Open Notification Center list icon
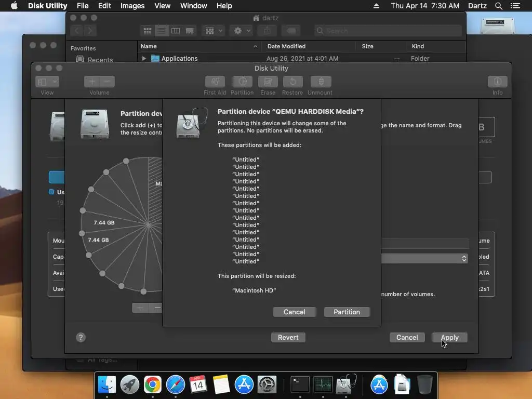This screenshot has height=399, width=532. 515,6
